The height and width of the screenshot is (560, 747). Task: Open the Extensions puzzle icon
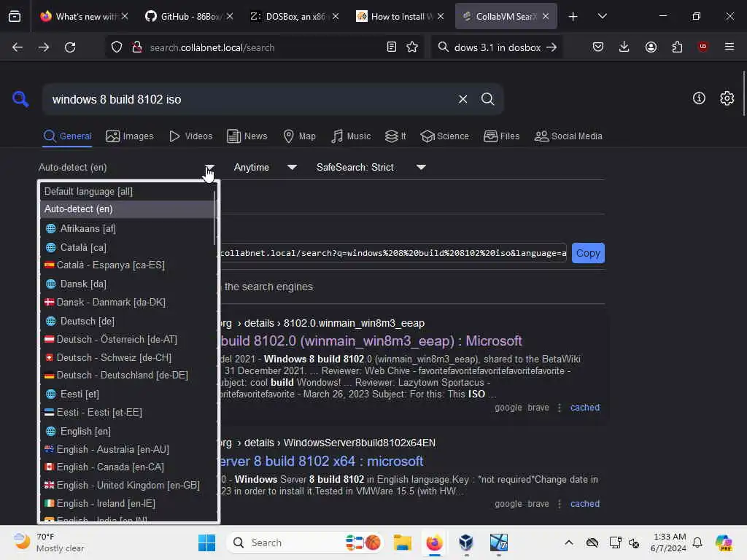[x=677, y=47]
